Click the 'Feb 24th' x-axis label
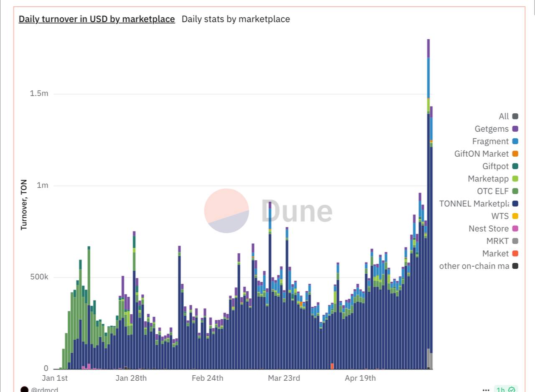535x392 pixels. (x=207, y=378)
